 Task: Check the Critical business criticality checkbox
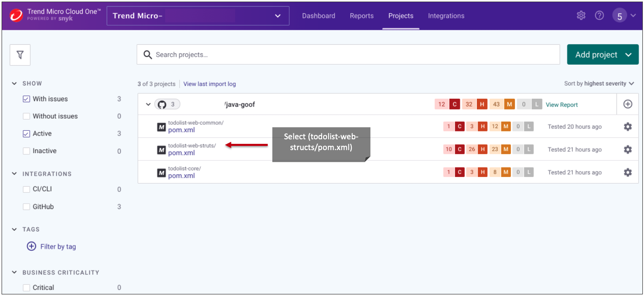(x=26, y=288)
